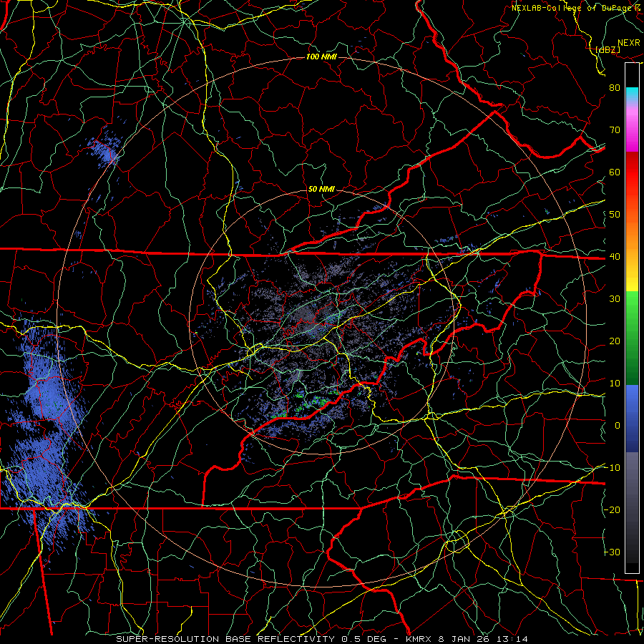This screenshot has height=644, width=644.
Task: Click the 100 NMI range ring label
Action: click(321, 57)
